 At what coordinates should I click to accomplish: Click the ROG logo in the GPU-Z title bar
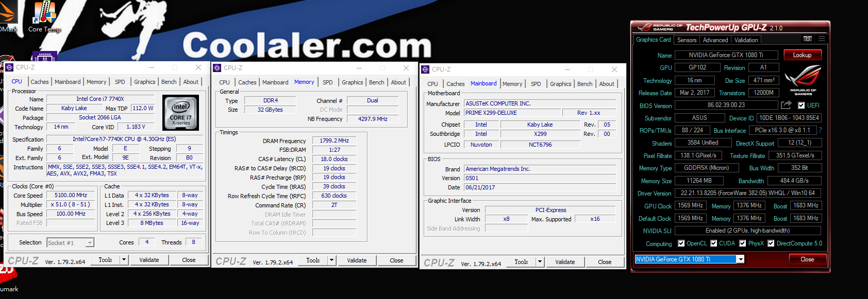pos(644,27)
